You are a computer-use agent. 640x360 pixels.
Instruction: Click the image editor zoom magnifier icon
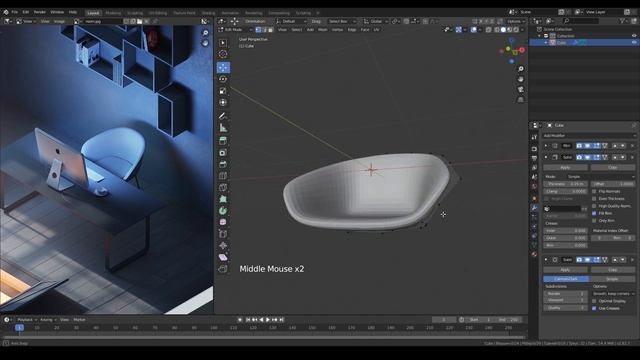pyautogui.click(x=205, y=33)
